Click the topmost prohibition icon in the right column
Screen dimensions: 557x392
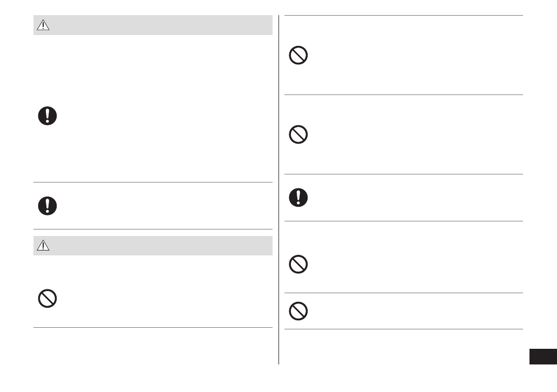click(298, 56)
